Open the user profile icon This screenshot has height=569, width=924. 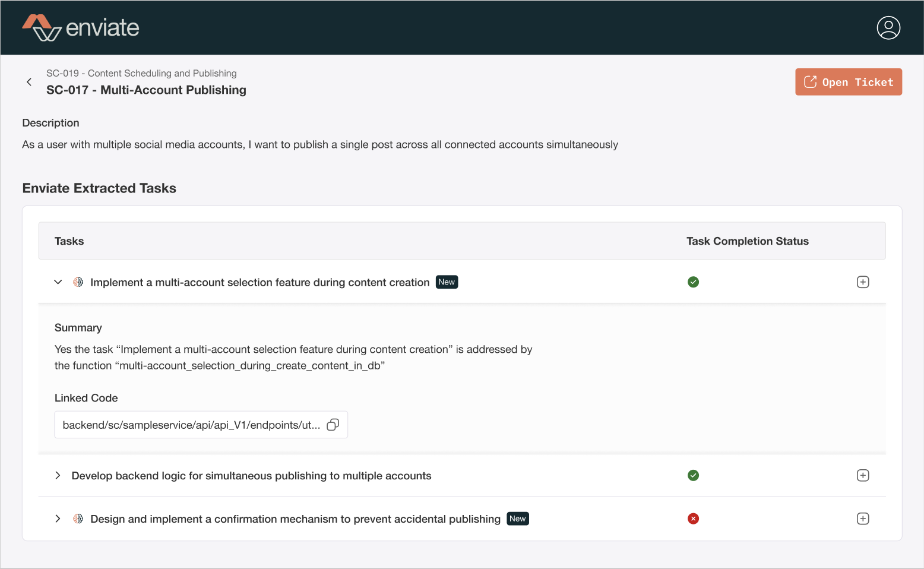pyautogui.click(x=888, y=28)
